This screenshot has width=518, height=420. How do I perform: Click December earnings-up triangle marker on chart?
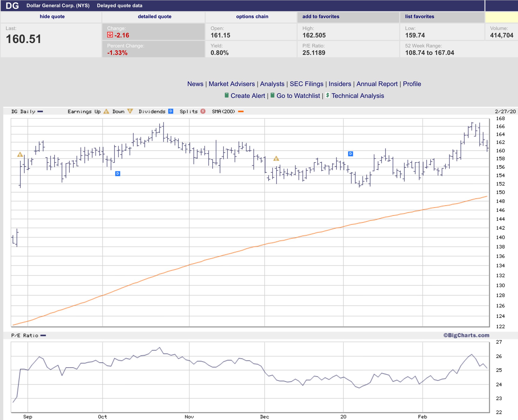(x=276, y=159)
